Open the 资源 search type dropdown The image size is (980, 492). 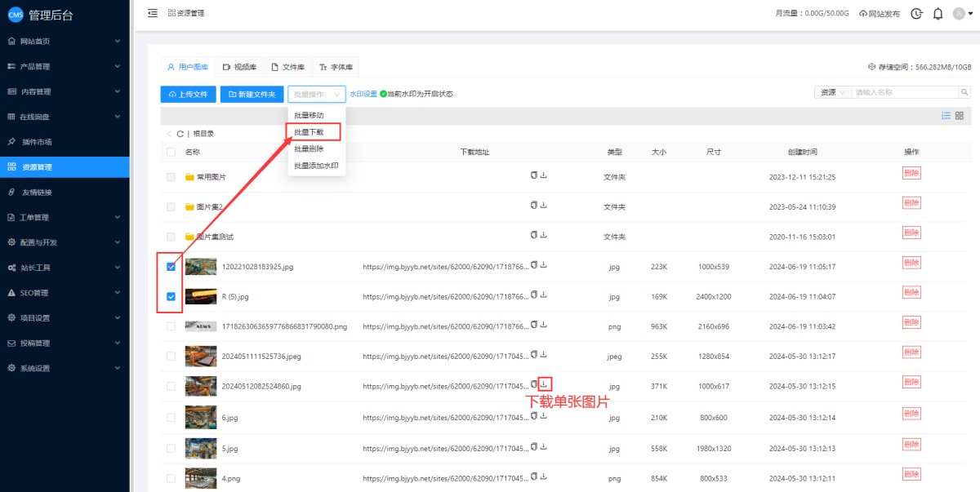(832, 93)
